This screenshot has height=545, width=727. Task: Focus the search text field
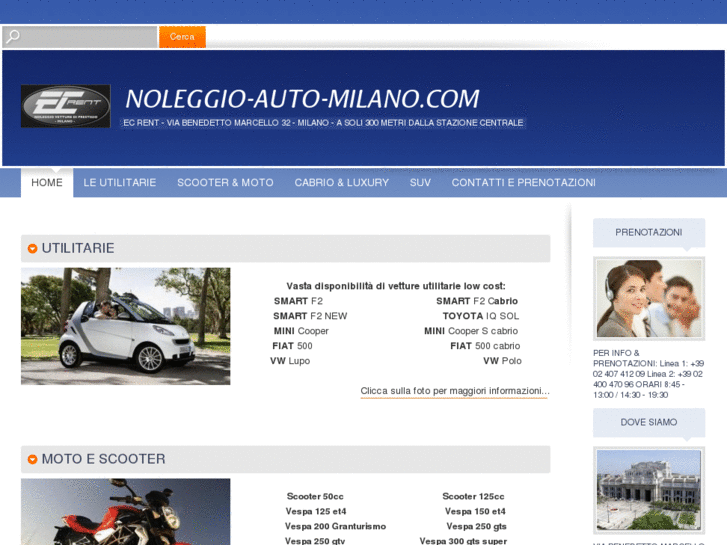pyautogui.click(x=80, y=37)
